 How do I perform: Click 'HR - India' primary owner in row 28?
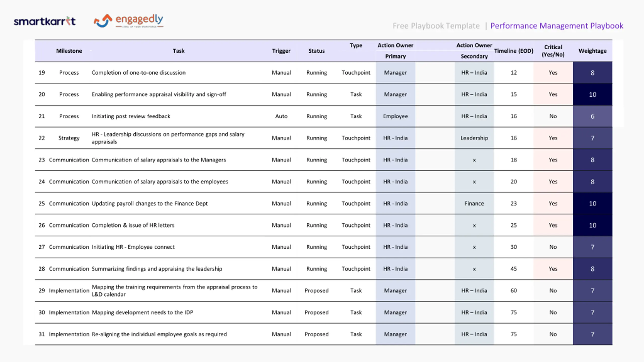point(395,269)
